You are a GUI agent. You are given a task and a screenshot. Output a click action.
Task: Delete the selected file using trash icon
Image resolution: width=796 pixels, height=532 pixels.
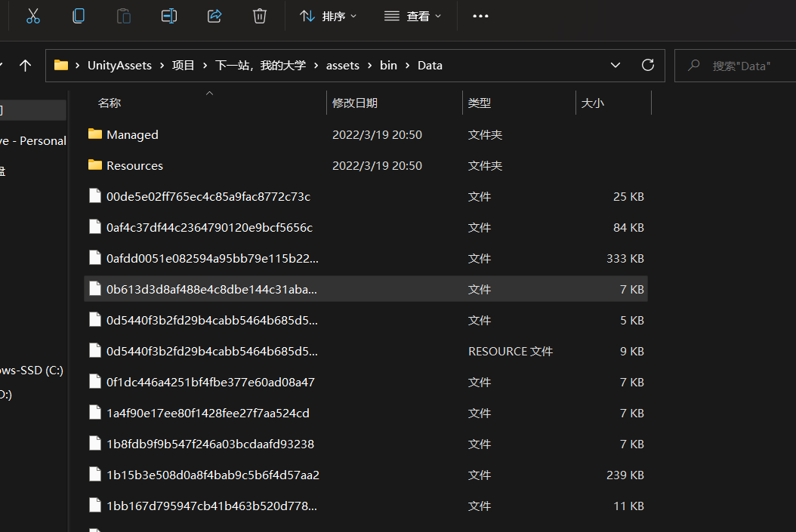[260, 15]
